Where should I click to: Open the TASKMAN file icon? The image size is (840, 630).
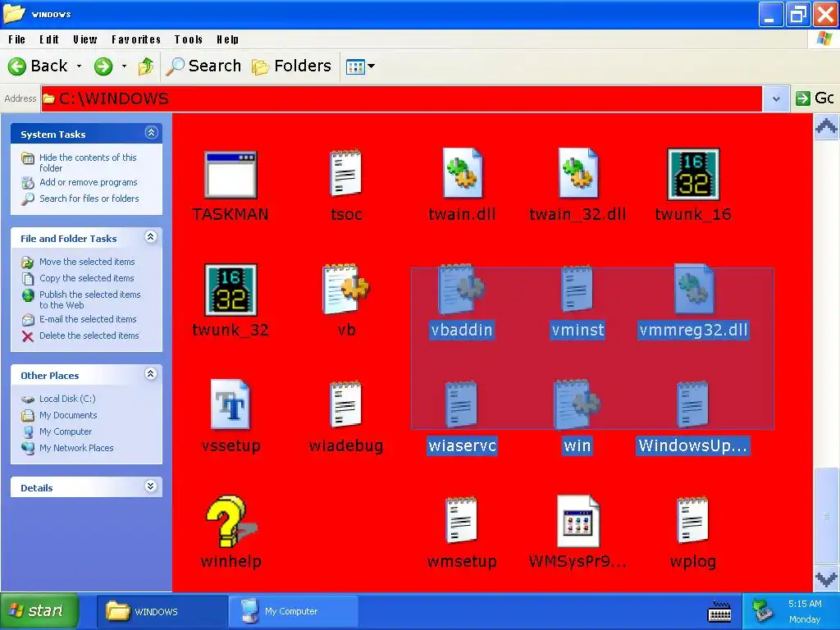[x=231, y=175]
